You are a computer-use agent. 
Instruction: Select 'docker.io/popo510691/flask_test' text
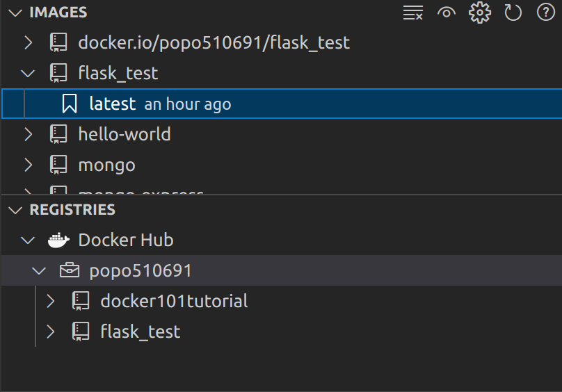click(214, 43)
